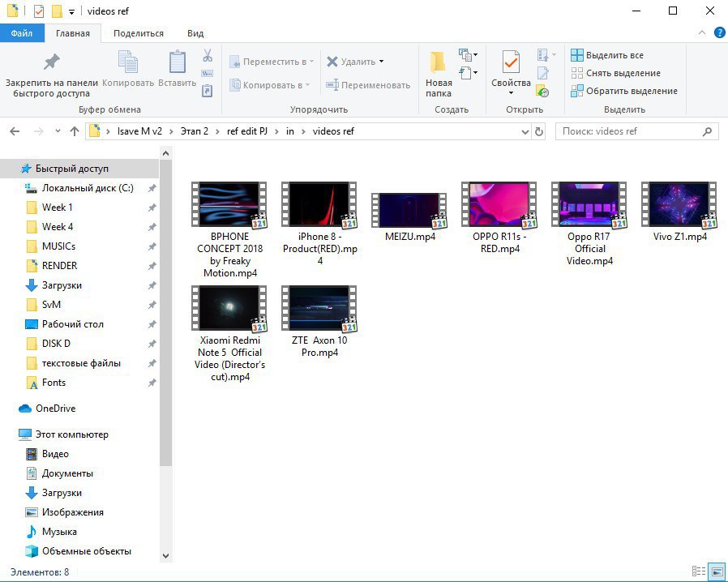Click navigation pane scroll down arrow
The image size is (728, 582).
(x=165, y=555)
